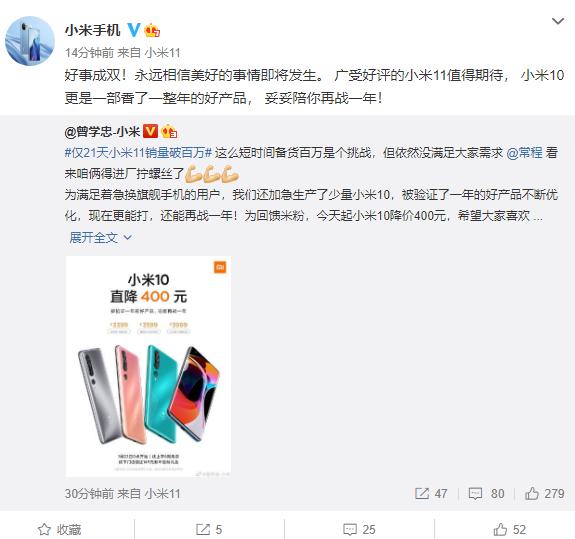
Task: Open the 小米10 直降400元 poster image
Action: click(x=148, y=366)
